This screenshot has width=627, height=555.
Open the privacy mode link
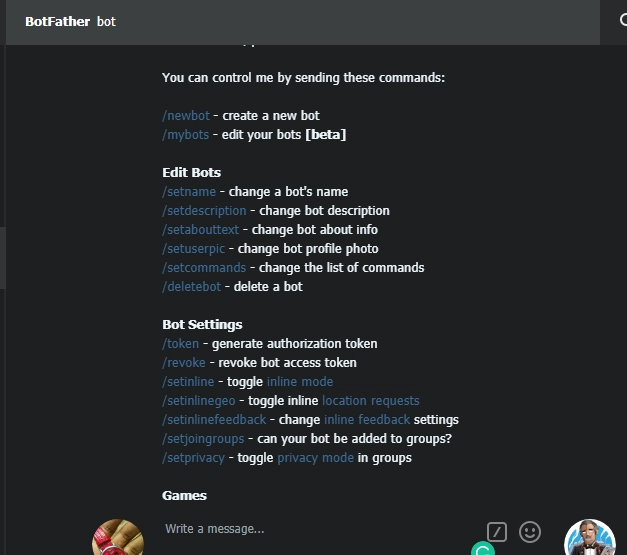click(315, 457)
